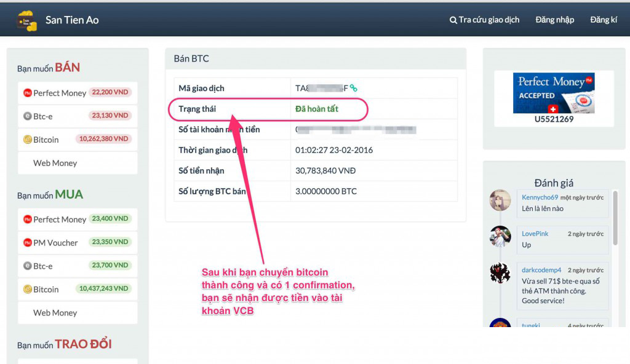Viewport: 630px width, 364px height.
Task: Click the San Tien Ao logo icon
Action: (x=27, y=20)
